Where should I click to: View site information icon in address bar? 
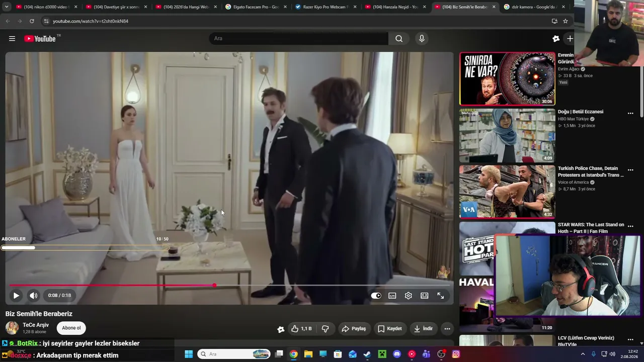[x=46, y=21]
